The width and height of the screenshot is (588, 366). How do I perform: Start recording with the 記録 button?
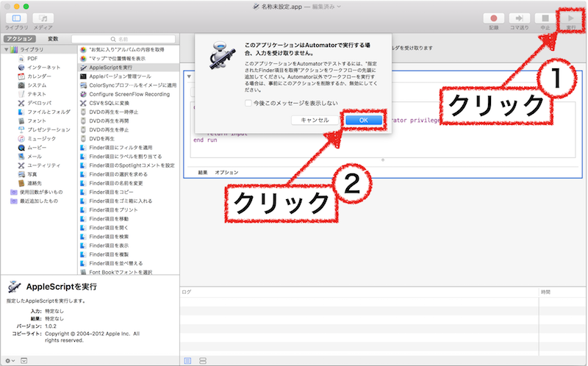point(493,18)
